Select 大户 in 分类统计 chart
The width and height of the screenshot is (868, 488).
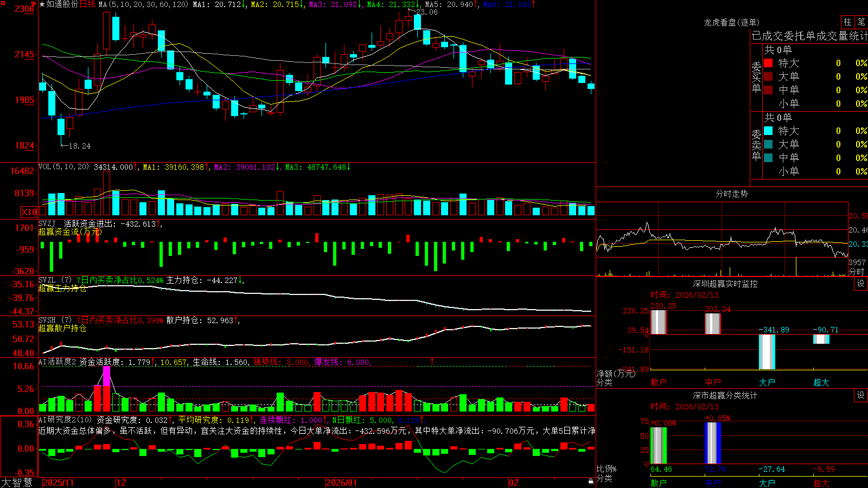[767, 483]
